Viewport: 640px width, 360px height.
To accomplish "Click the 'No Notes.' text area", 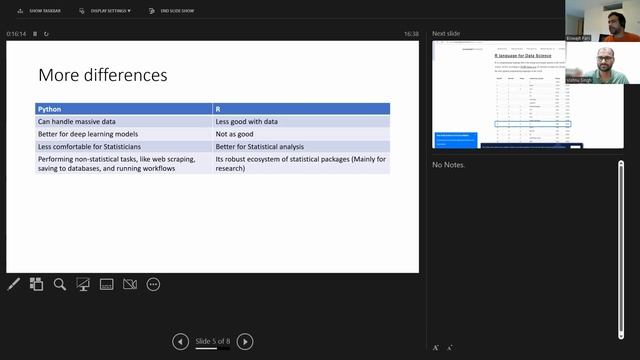I will coord(448,165).
